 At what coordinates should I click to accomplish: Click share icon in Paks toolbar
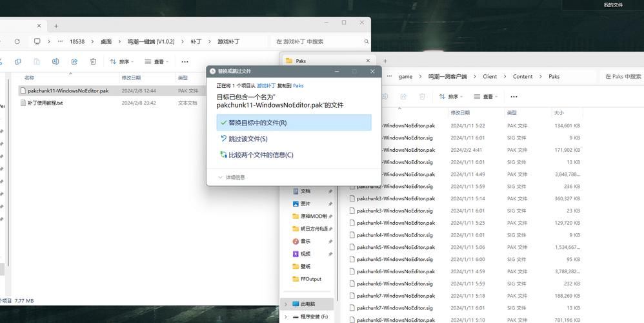(x=403, y=96)
